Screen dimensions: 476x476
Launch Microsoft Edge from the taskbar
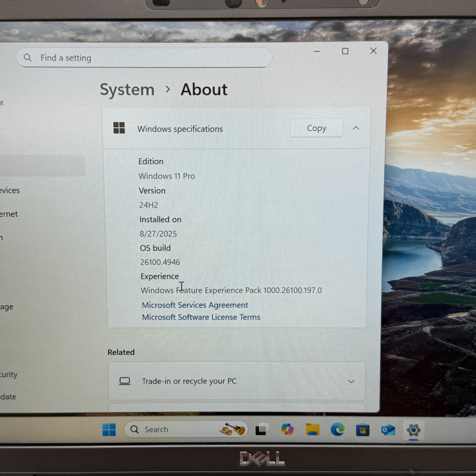[337, 430]
